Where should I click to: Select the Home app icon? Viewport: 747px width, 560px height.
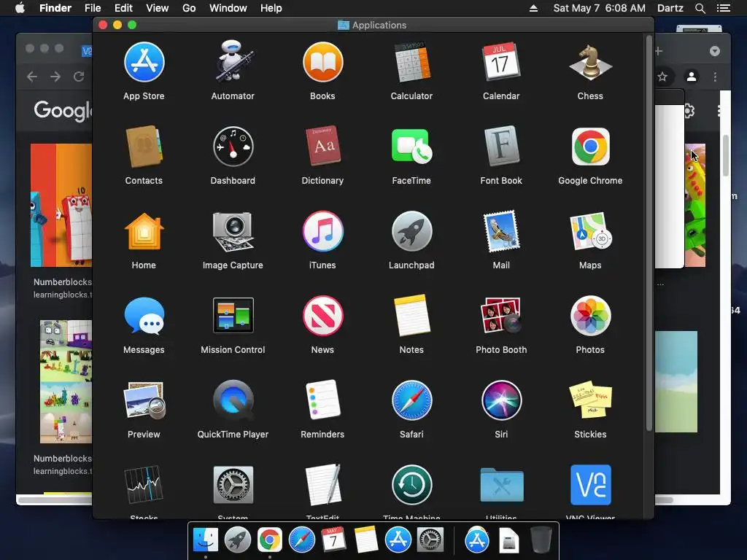pyautogui.click(x=144, y=231)
